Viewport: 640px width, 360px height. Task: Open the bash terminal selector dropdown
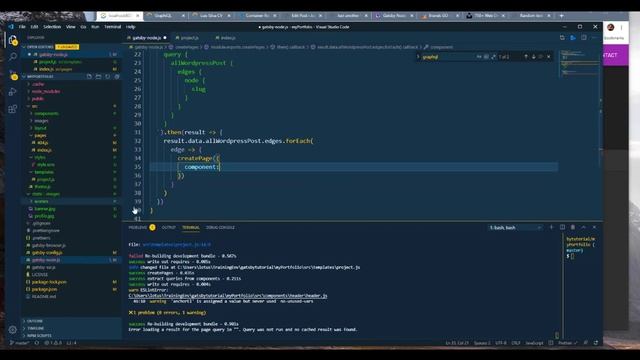point(516,228)
